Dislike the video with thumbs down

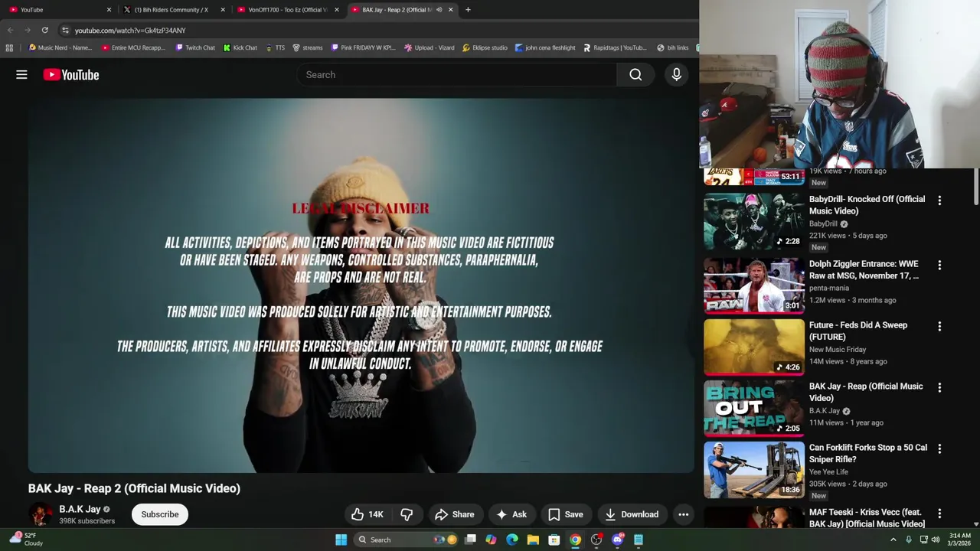pos(407,514)
